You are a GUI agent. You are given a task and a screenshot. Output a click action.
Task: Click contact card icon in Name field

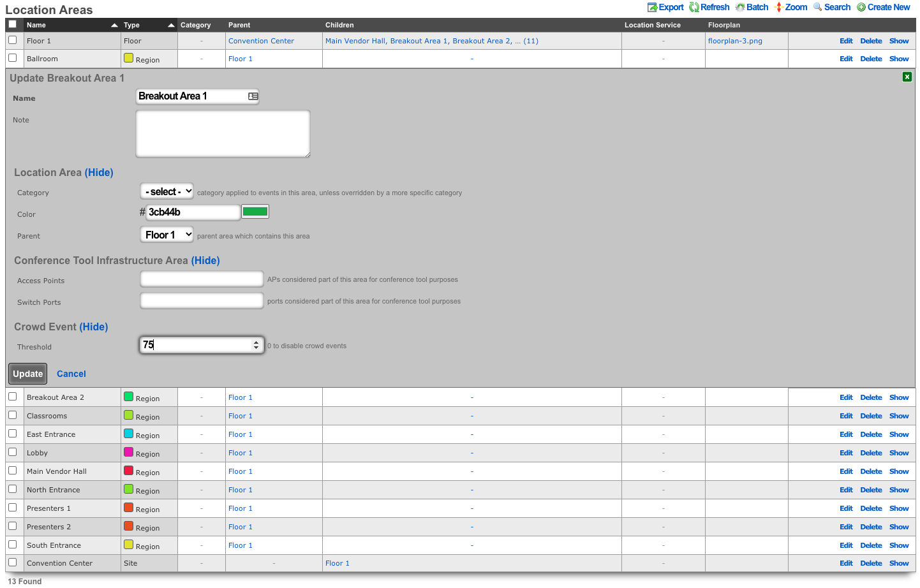point(253,96)
